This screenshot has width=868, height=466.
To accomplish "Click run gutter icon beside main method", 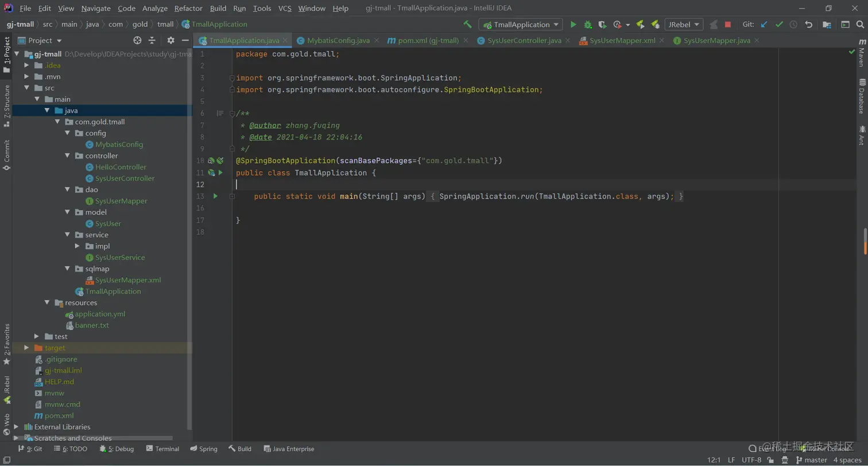I will tap(215, 196).
